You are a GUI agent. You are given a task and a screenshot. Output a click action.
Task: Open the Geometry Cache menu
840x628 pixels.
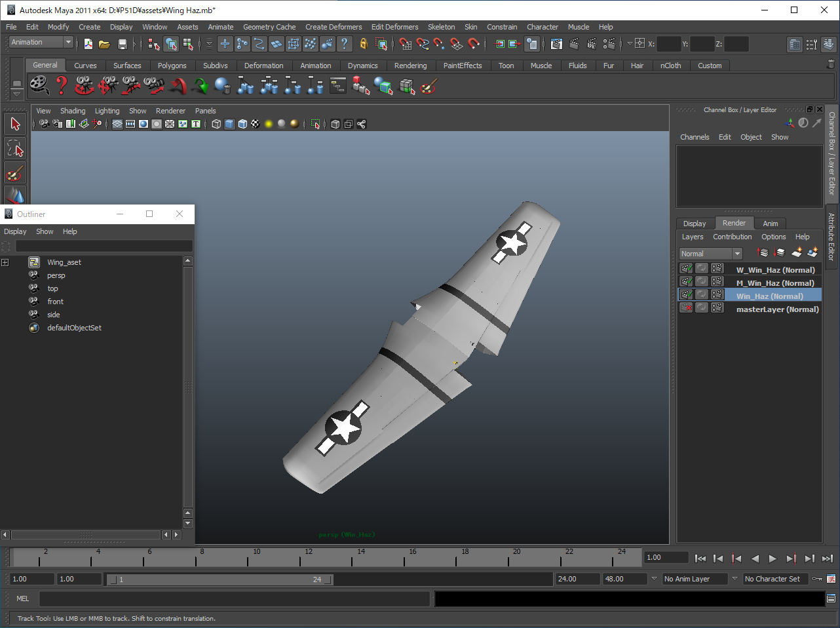click(269, 27)
